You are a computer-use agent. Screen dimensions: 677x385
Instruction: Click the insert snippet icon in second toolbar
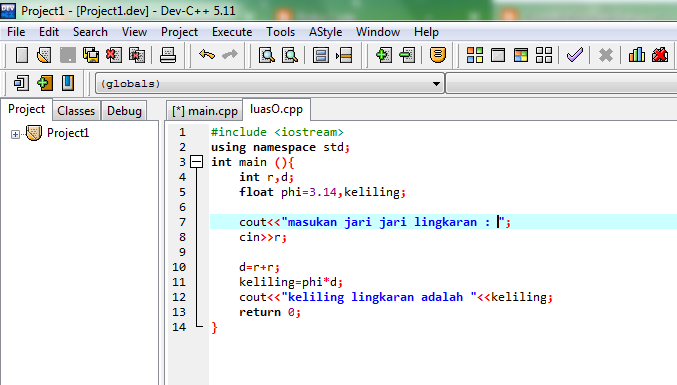coord(21,83)
